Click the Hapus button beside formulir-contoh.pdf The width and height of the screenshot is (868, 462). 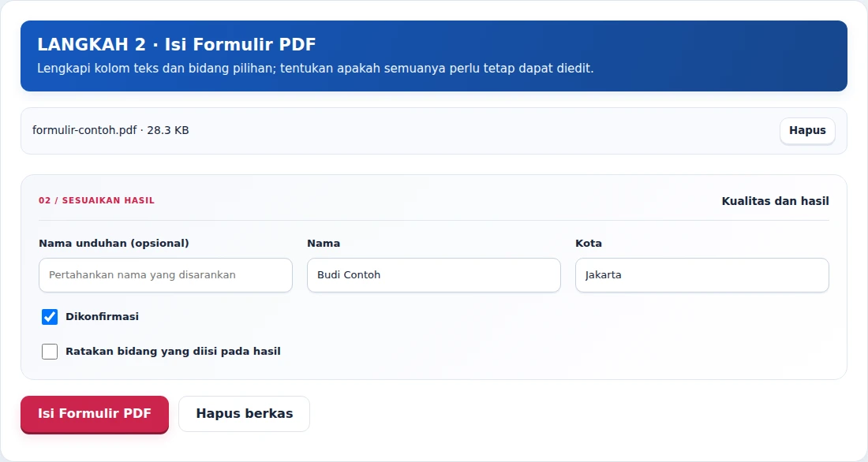click(x=807, y=131)
